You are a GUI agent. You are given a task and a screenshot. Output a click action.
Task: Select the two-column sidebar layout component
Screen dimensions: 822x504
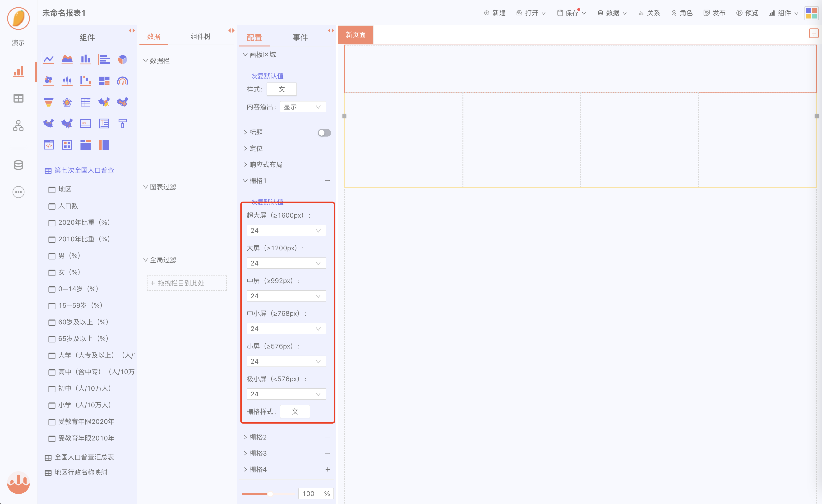coord(104,145)
